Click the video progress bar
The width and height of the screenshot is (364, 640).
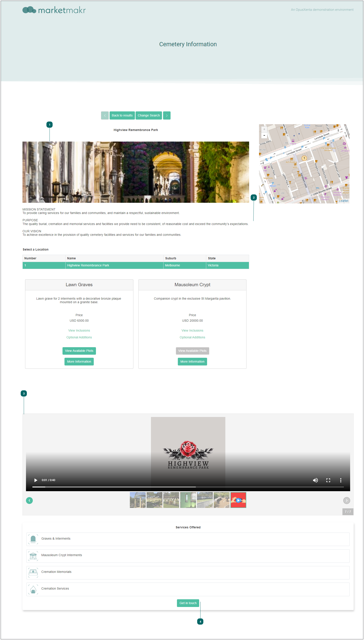tap(188, 487)
